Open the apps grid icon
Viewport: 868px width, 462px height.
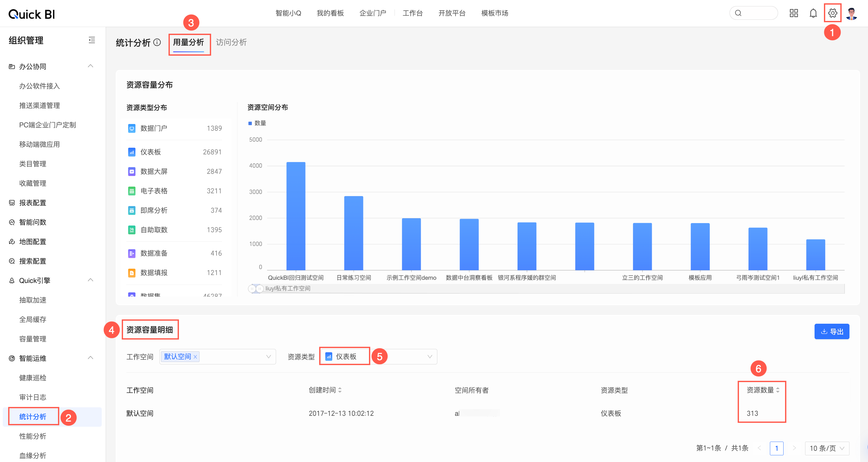[794, 13]
